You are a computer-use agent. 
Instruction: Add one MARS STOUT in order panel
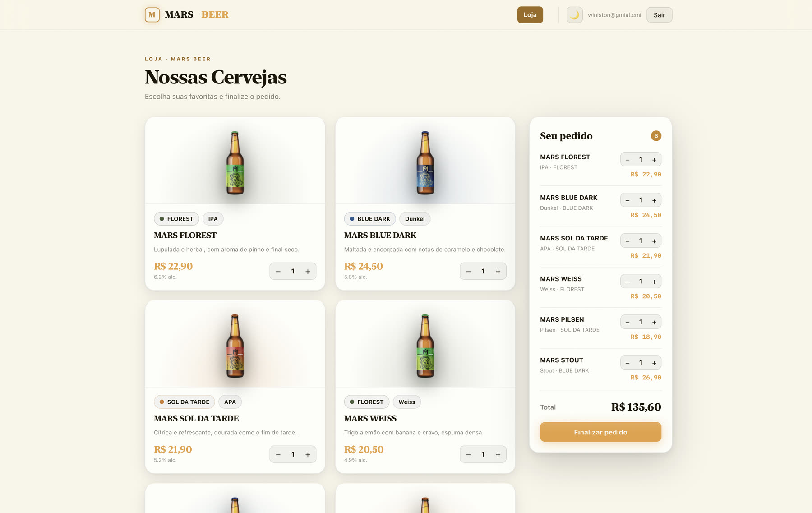654,363
